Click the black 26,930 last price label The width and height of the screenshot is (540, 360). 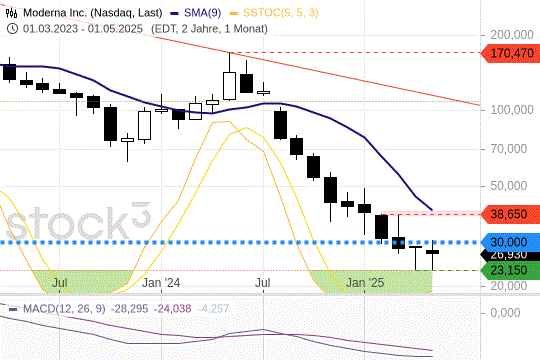pos(510,256)
